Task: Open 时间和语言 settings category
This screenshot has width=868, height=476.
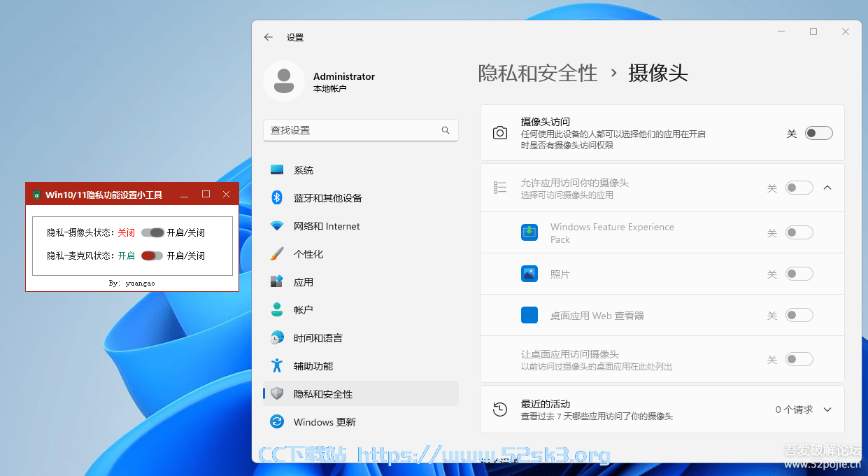Action: coord(360,338)
